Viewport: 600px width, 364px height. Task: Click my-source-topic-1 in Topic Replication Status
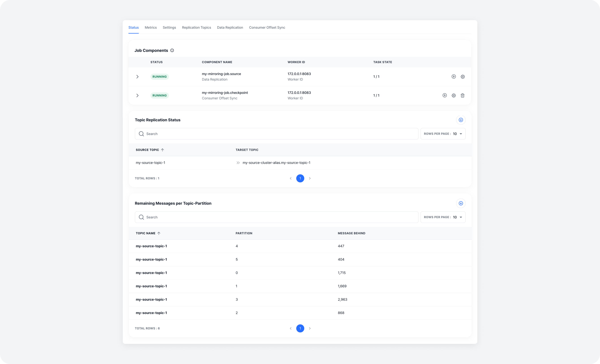tap(150, 163)
